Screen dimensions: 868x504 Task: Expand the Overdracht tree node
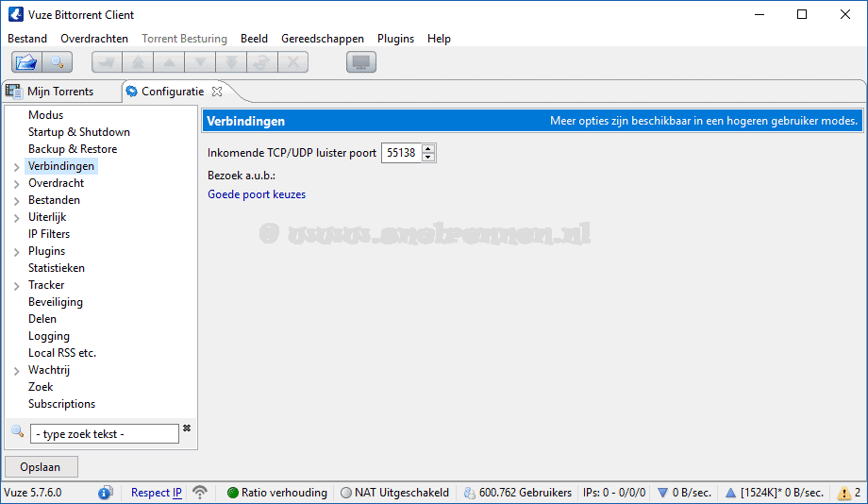(17, 184)
